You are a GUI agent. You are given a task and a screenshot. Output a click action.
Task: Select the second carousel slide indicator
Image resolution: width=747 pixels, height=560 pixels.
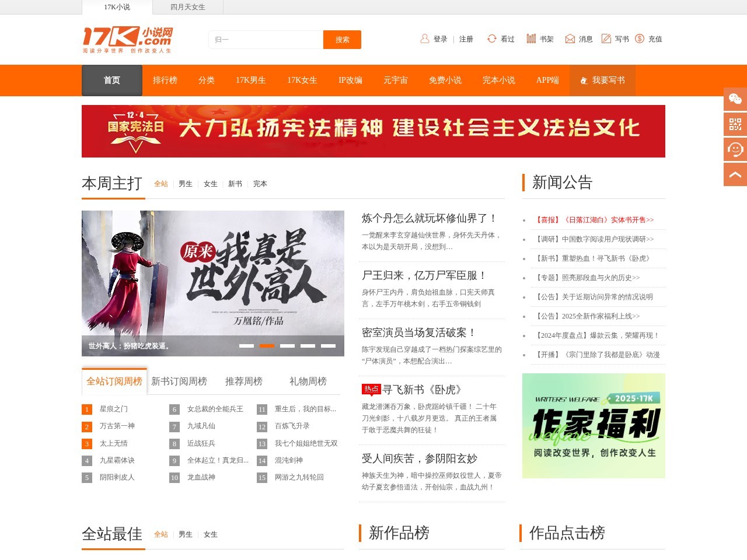click(x=267, y=346)
